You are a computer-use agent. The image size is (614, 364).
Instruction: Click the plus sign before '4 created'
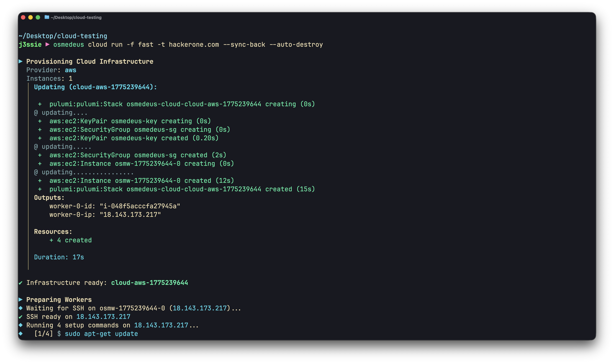(51, 240)
